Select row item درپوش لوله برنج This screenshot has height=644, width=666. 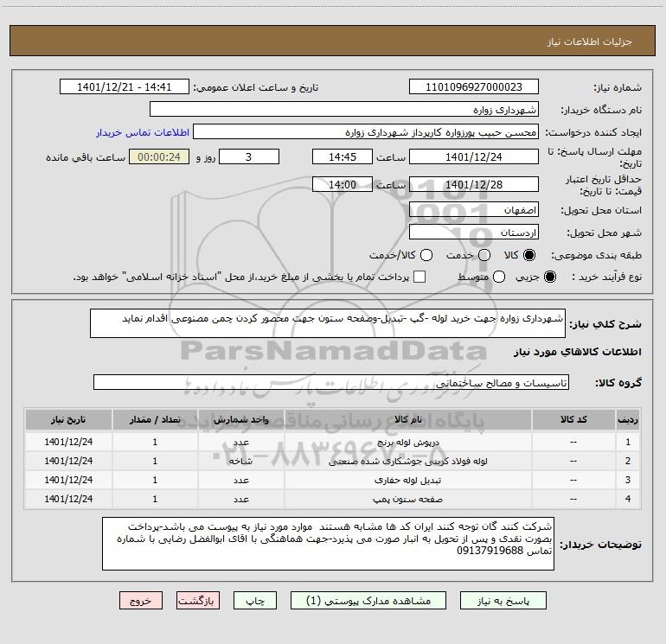click(x=407, y=442)
